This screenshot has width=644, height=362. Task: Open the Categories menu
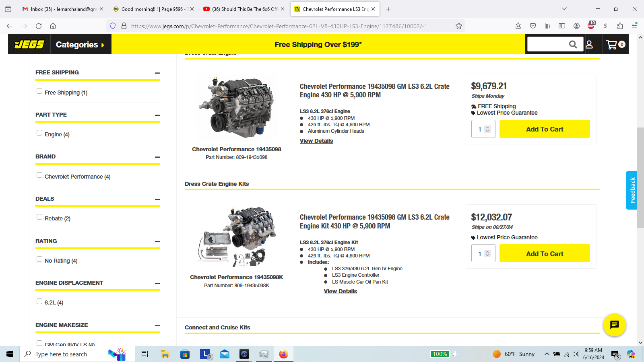click(80, 44)
